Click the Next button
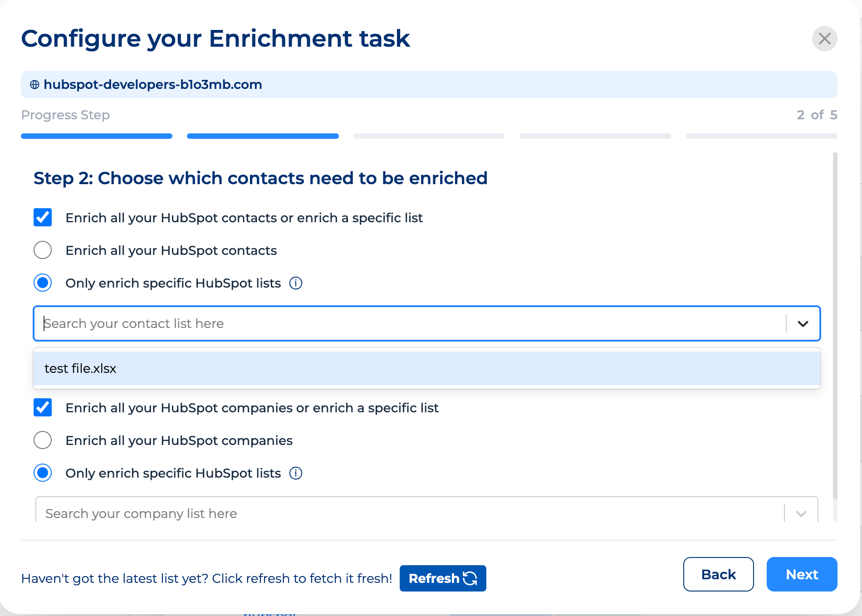The width and height of the screenshot is (862, 616). tap(802, 574)
